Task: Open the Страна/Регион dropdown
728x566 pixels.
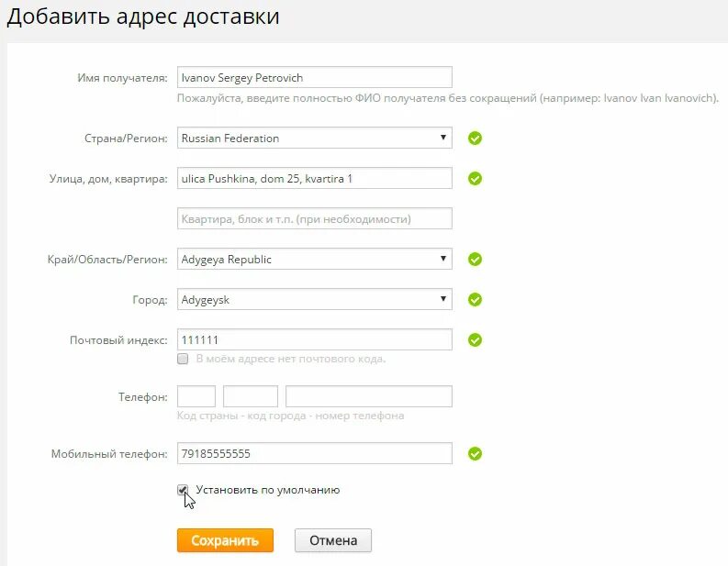Action: (314, 139)
